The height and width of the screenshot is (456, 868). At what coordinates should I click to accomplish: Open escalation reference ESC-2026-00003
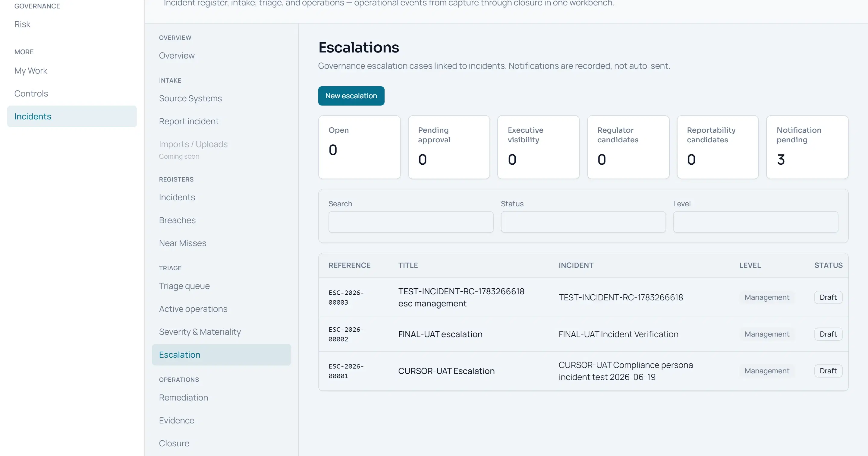pyautogui.click(x=346, y=297)
